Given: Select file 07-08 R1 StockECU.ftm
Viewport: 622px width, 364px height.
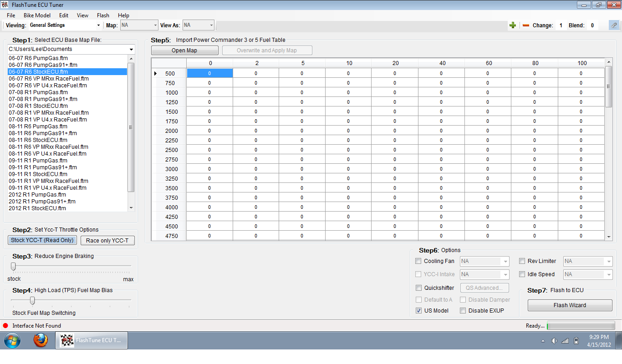Looking at the screenshot, I should (x=67, y=106).
